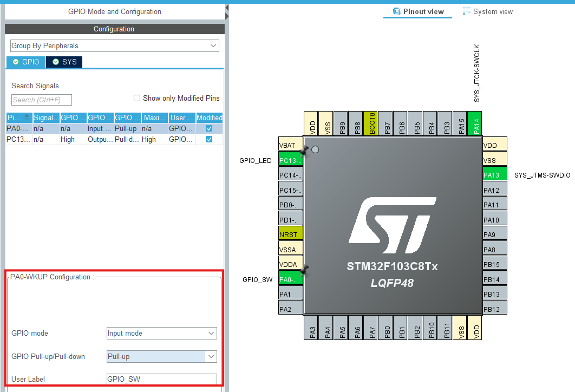Sort by the Signal column header
Screen dimensions: 575x392
click(46, 117)
